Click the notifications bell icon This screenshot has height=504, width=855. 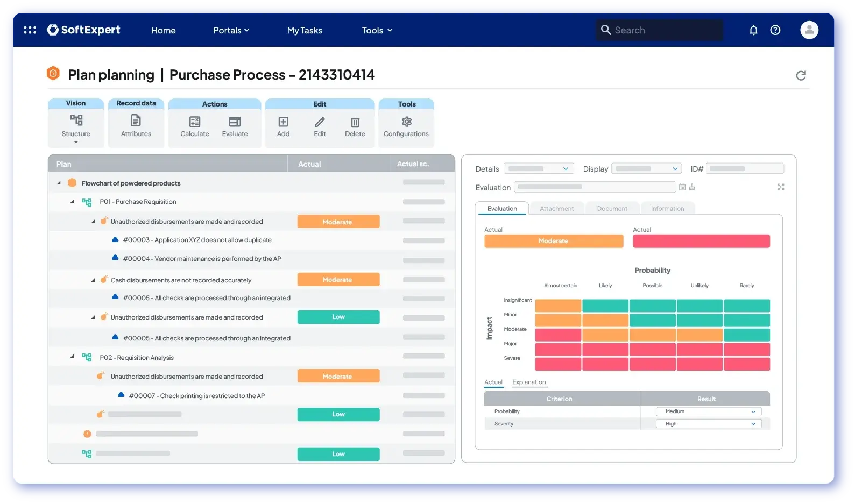pos(753,30)
